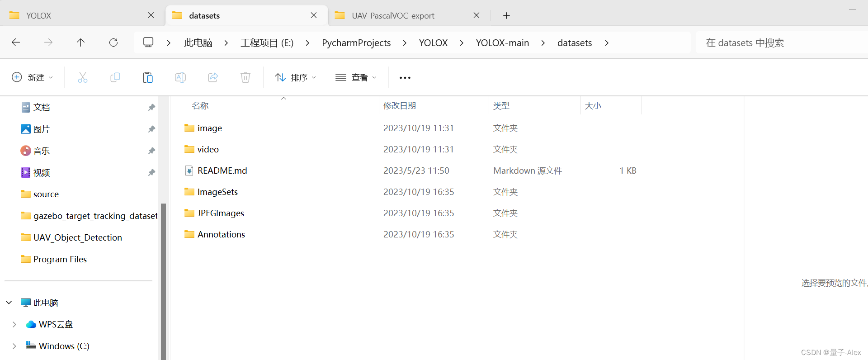
Task: Click the 图片 icon in sidebar
Action: [26, 129]
